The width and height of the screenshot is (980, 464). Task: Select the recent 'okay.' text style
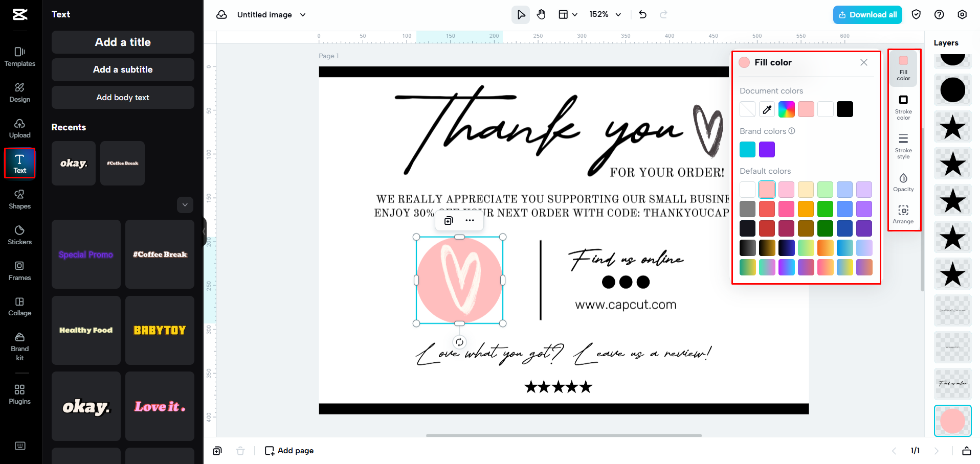74,164
